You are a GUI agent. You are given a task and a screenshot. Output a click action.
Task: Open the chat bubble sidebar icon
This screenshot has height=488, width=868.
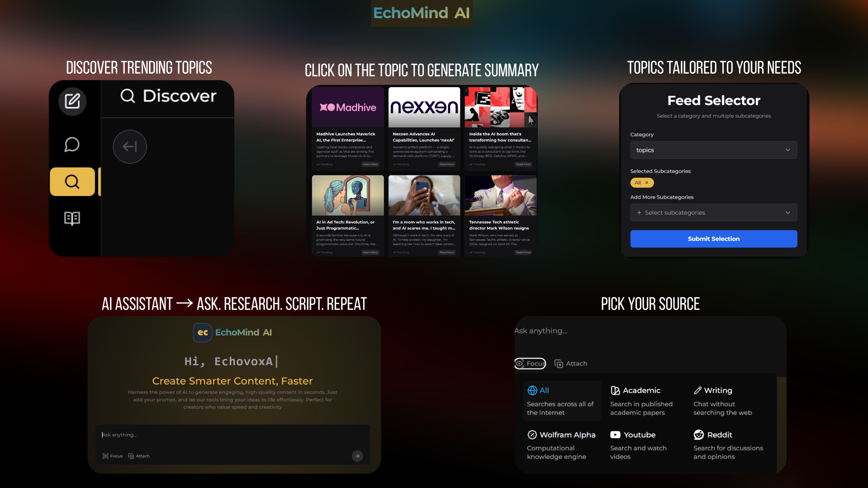pyautogui.click(x=72, y=144)
